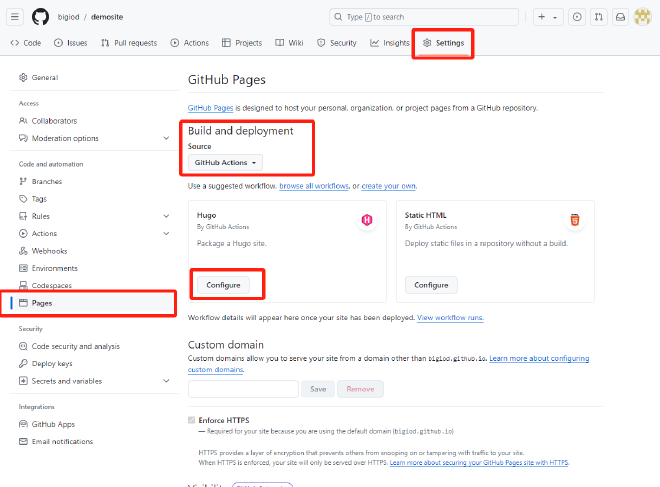Follow the GitHub Pages documentation link
This screenshot has width=660, height=487.
tap(210, 108)
